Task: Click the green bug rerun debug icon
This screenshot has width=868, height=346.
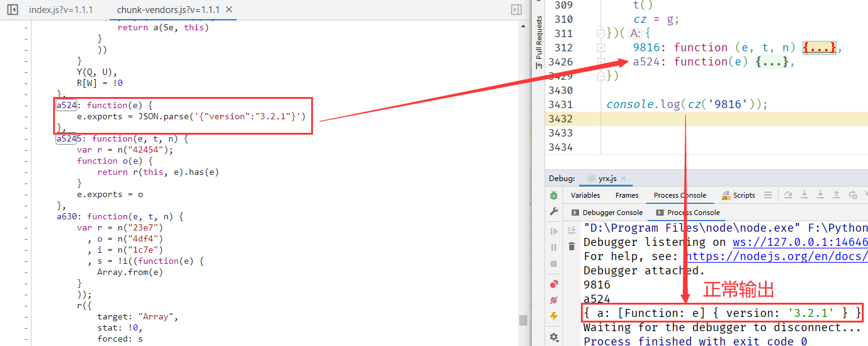Action: tap(554, 195)
